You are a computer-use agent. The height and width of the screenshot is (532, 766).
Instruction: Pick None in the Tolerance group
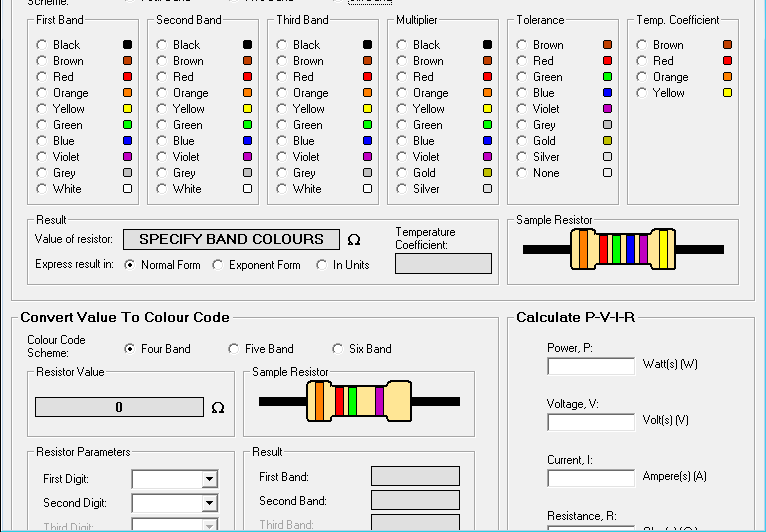pyautogui.click(x=522, y=173)
